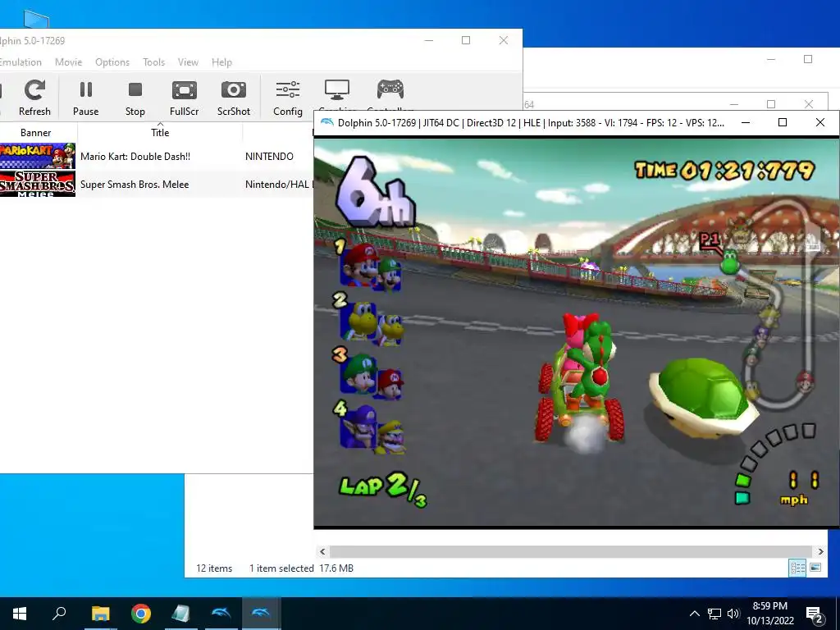Open the Help menu
This screenshot has height=630, width=840.
[221, 62]
